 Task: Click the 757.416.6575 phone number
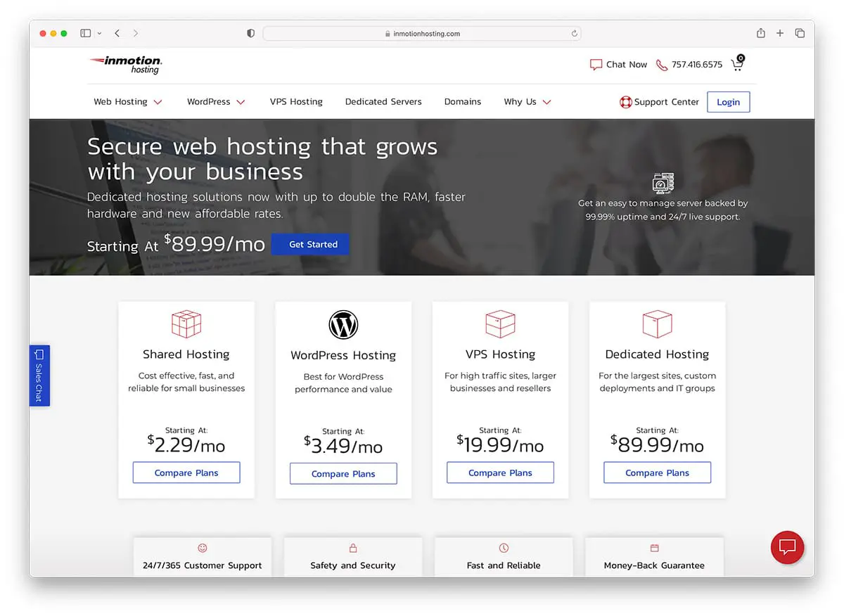click(697, 65)
